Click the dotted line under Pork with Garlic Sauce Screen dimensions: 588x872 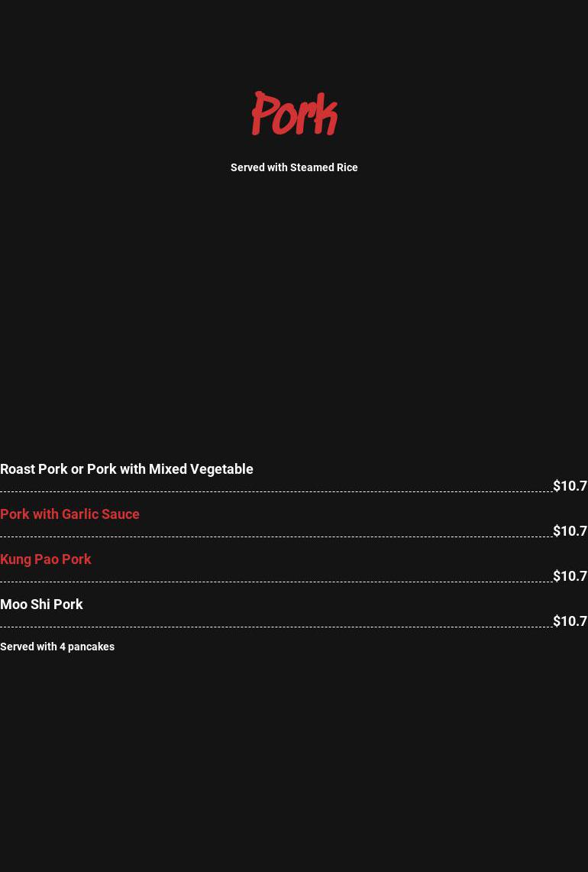[275, 536]
